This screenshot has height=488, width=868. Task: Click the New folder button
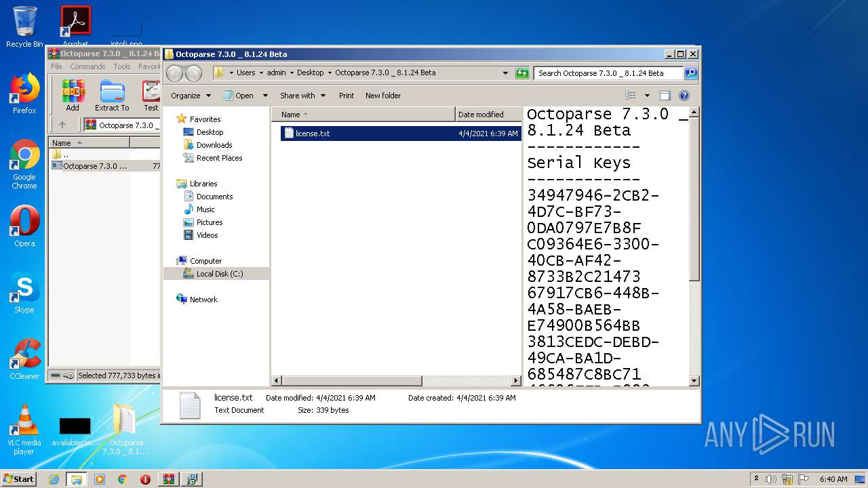tap(383, 96)
